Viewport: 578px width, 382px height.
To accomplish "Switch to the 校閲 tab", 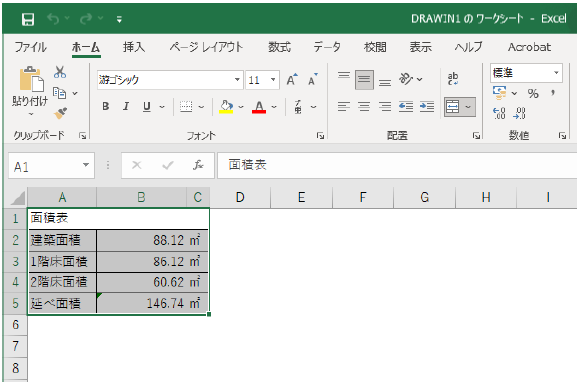I will (375, 47).
